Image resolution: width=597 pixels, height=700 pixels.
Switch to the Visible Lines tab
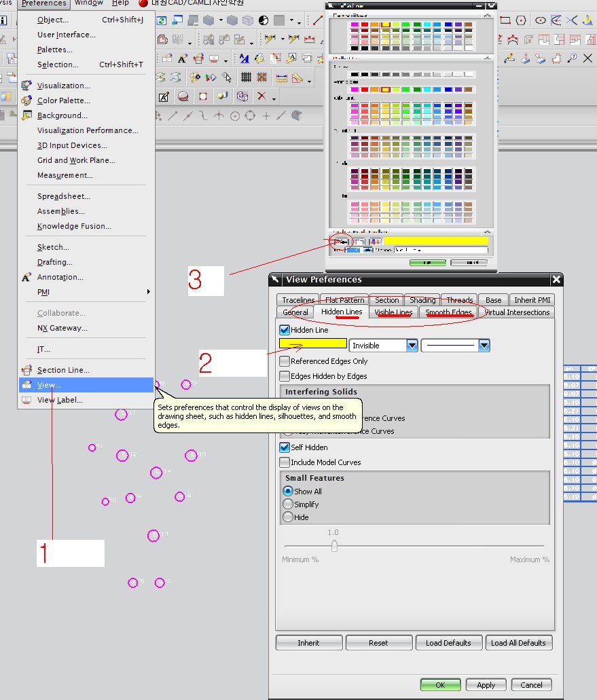(x=393, y=312)
